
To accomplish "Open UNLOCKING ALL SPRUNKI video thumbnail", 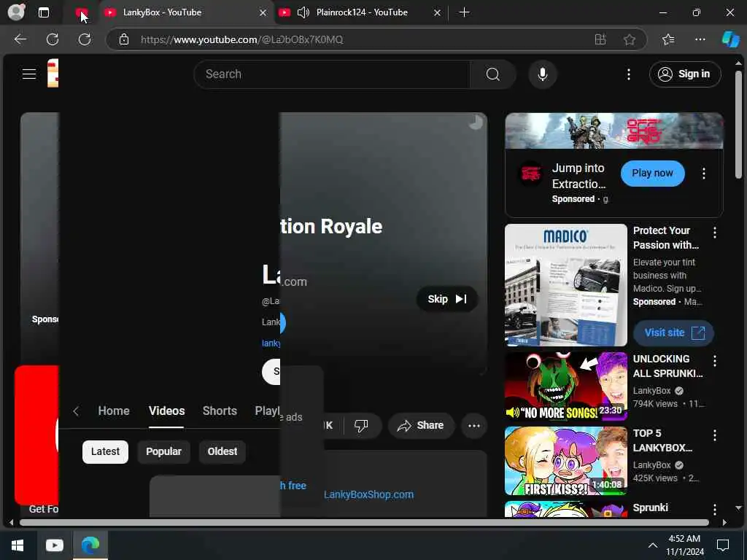I will pyautogui.click(x=566, y=386).
